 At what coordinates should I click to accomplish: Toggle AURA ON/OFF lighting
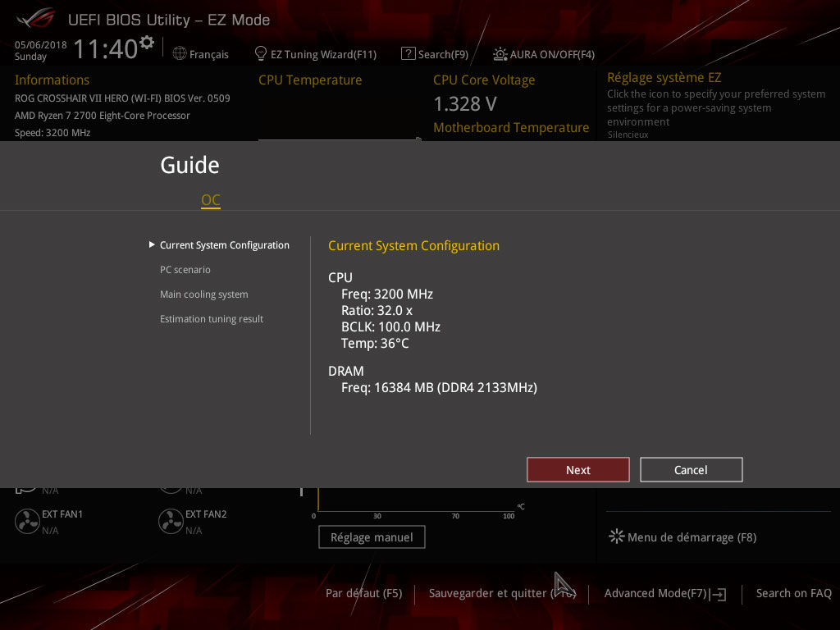point(544,54)
